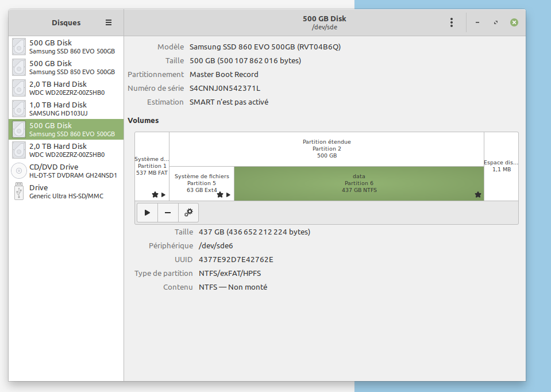Open the Disques hamburger menu
This screenshot has height=392, width=551.
(109, 22)
